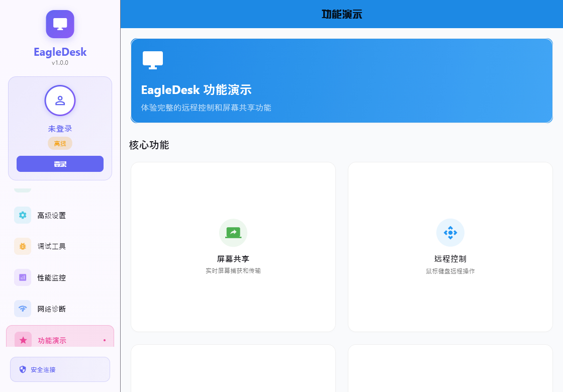The image size is (563, 392).
Task: Open the 远程控制 feature card
Action: pyautogui.click(x=450, y=246)
